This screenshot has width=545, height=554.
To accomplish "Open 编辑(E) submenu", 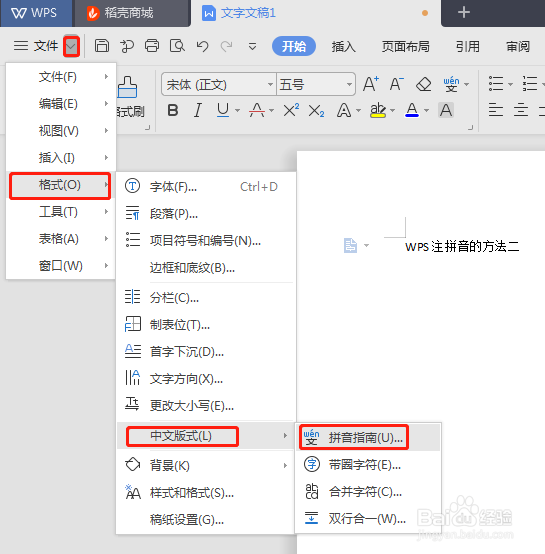I will (x=61, y=104).
